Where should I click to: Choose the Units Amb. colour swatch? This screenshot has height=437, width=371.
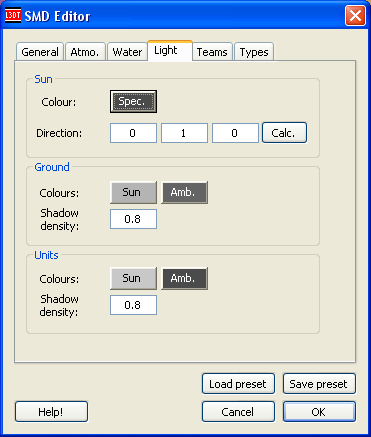(x=184, y=278)
